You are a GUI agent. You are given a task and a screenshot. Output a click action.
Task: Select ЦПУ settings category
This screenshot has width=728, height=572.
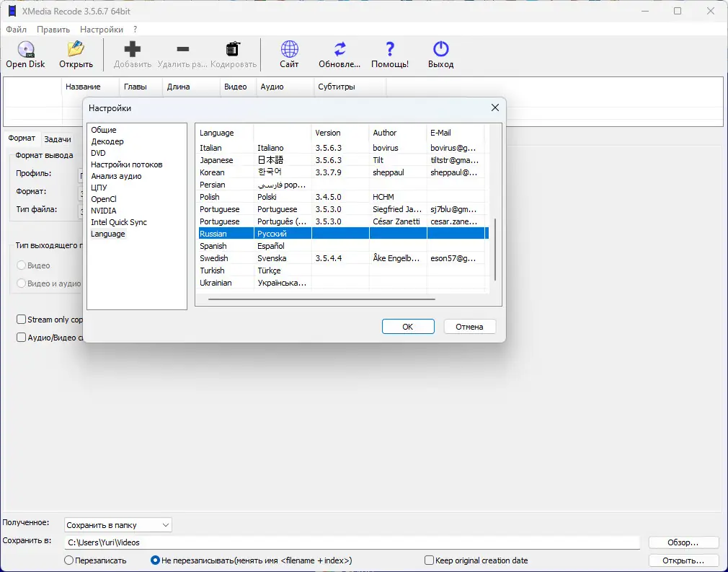click(x=99, y=188)
